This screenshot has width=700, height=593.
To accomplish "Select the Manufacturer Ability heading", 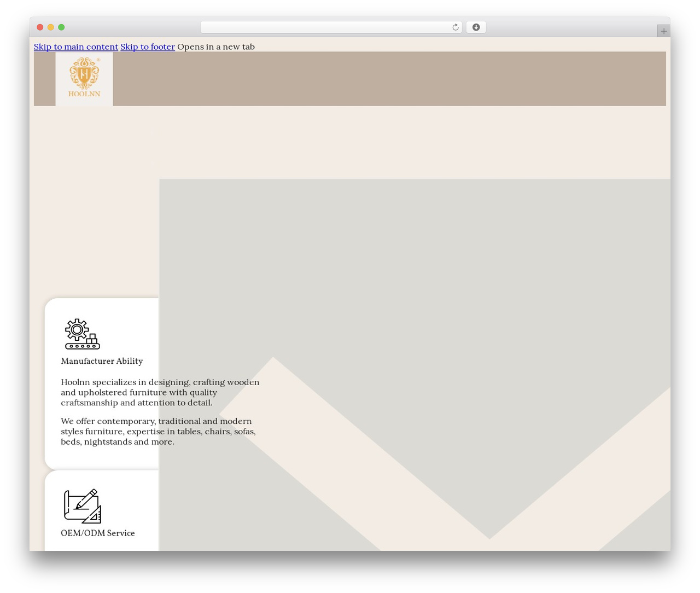I will [x=102, y=361].
